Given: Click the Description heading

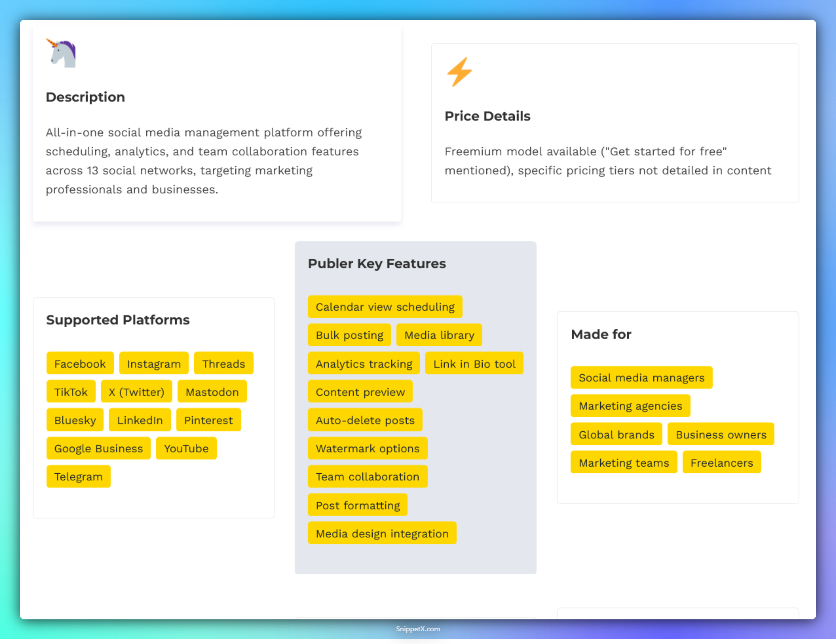Looking at the screenshot, I should [85, 97].
